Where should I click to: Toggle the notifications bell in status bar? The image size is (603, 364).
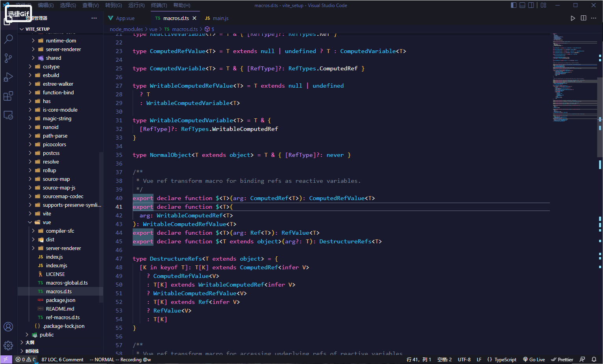[x=595, y=359]
